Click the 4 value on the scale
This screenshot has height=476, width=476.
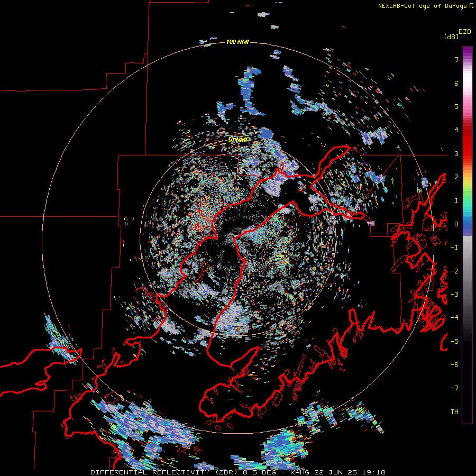(456, 130)
